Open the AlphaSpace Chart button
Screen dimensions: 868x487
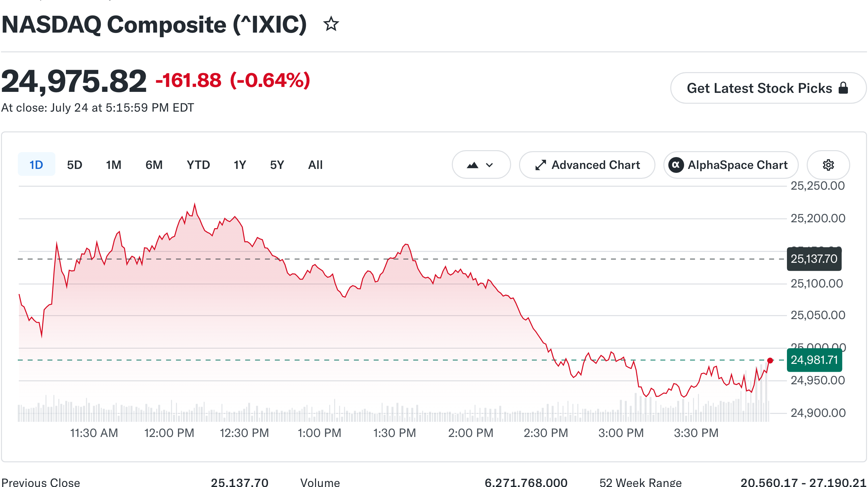[731, 165]
